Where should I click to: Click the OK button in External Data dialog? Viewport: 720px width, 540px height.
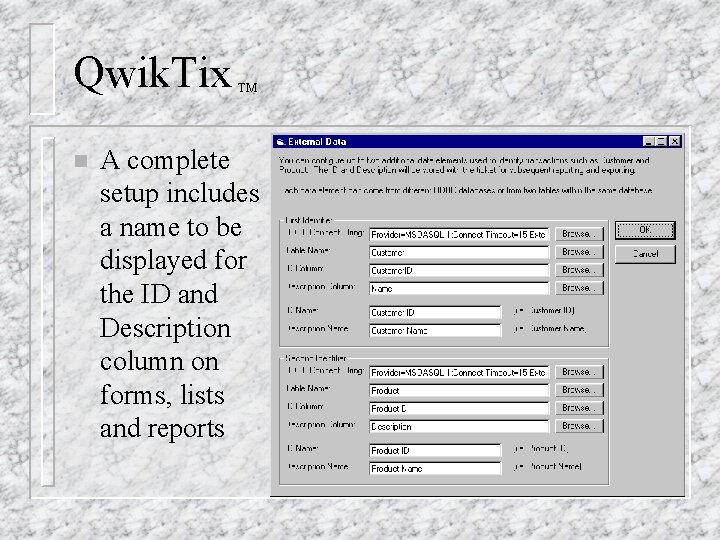[x=645, y=230]
